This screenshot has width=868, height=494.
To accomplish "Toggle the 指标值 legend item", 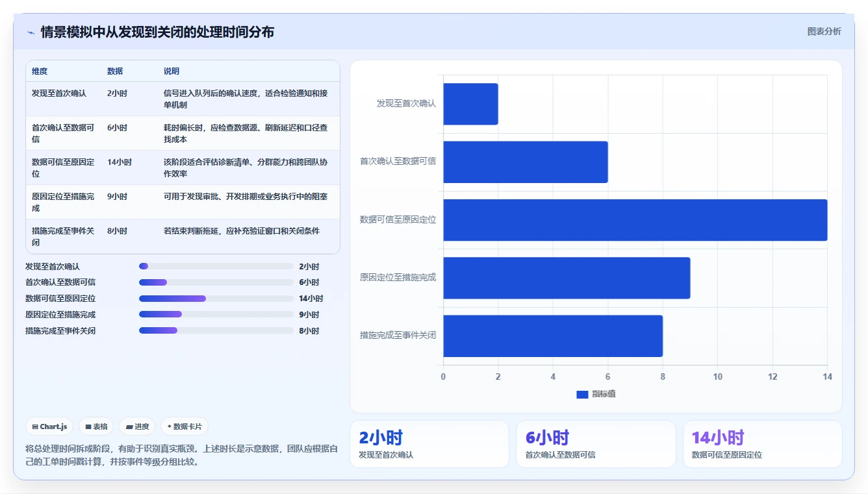I will [x=596, y=394].
